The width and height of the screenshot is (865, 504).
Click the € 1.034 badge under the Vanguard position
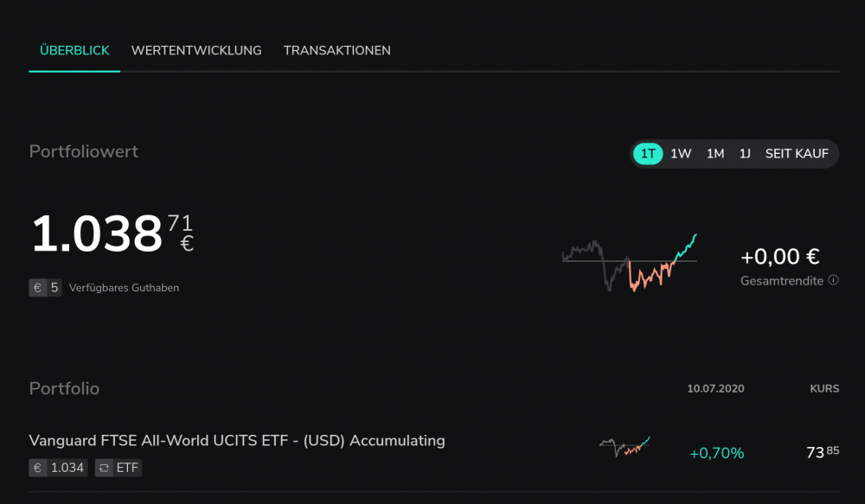point(57,467)
